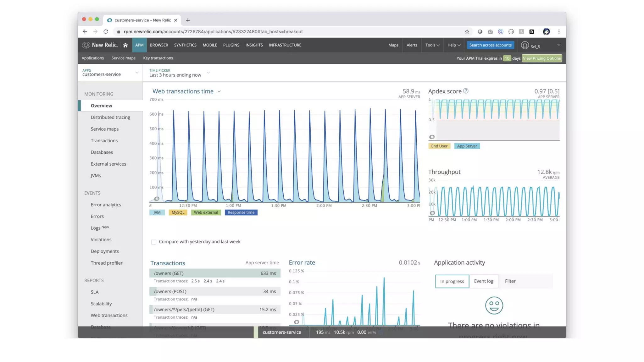The height and width of the screenshot is (362, 644).
Task: Open Distributed tracing in sidebar
Action: tap(110, 117)
